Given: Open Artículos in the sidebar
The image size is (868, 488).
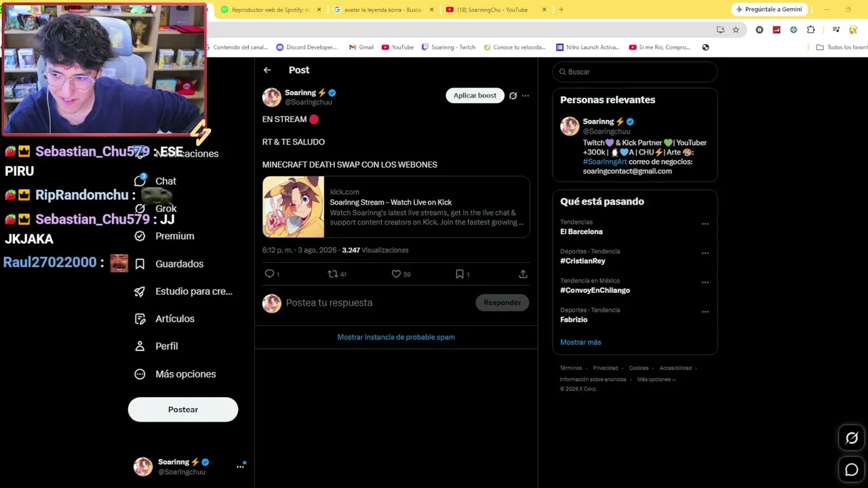Looking at the screenshot, I should point(165,319).
